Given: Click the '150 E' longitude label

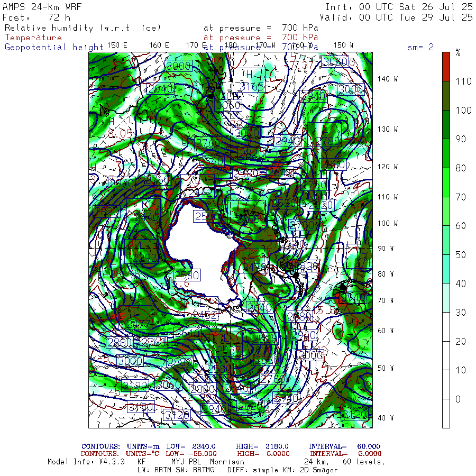Looking at the screenshot, I should (117, 45).
